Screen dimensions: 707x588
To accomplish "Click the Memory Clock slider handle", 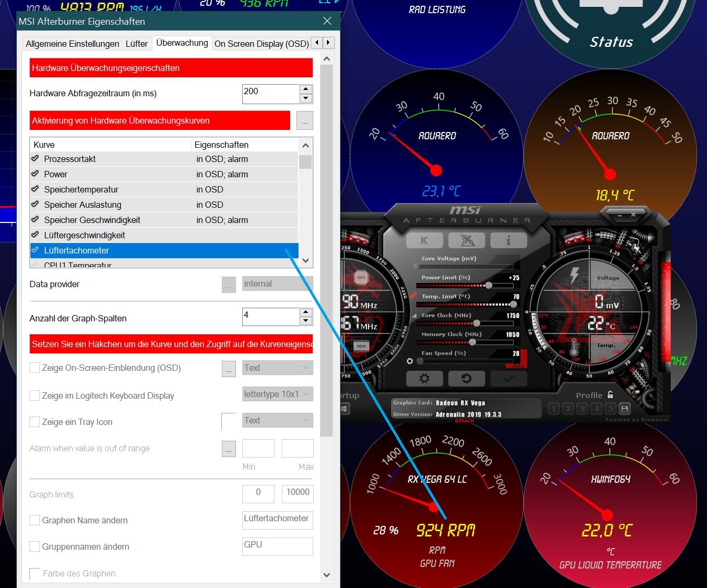I will [473, 342].
